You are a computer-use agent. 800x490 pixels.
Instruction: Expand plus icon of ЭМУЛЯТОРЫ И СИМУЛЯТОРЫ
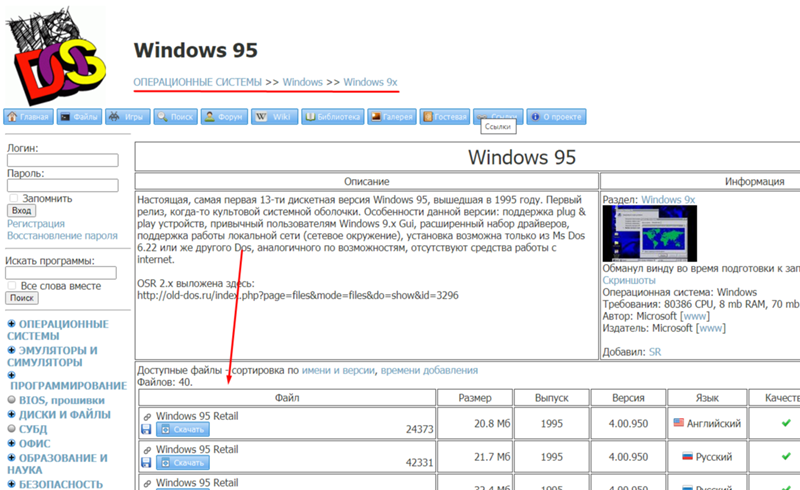point(12,350)
